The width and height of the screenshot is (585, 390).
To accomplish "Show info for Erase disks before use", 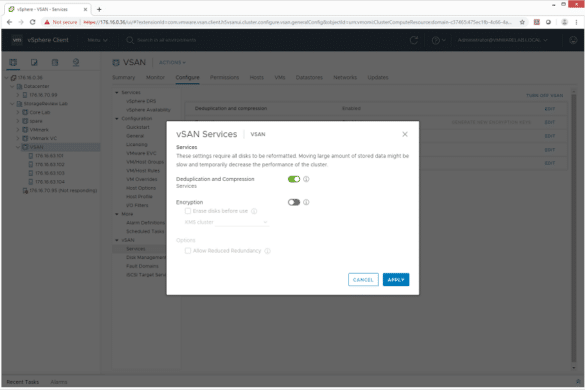I will (254, 211).
